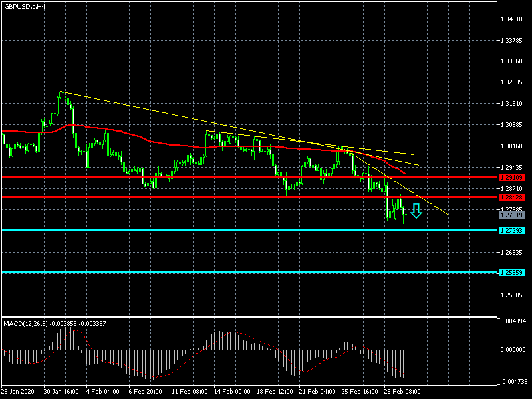Select the red moving average line end
This screenshot has width=532, height=399.
[405, 174]
